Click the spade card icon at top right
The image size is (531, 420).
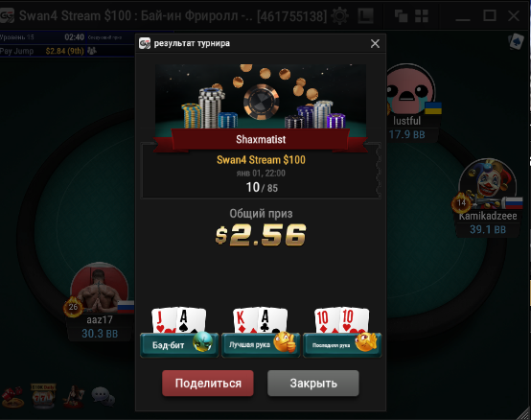516,41
